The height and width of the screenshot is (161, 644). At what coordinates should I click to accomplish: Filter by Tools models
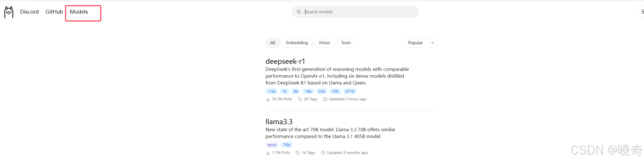click(x=346, y=43)
